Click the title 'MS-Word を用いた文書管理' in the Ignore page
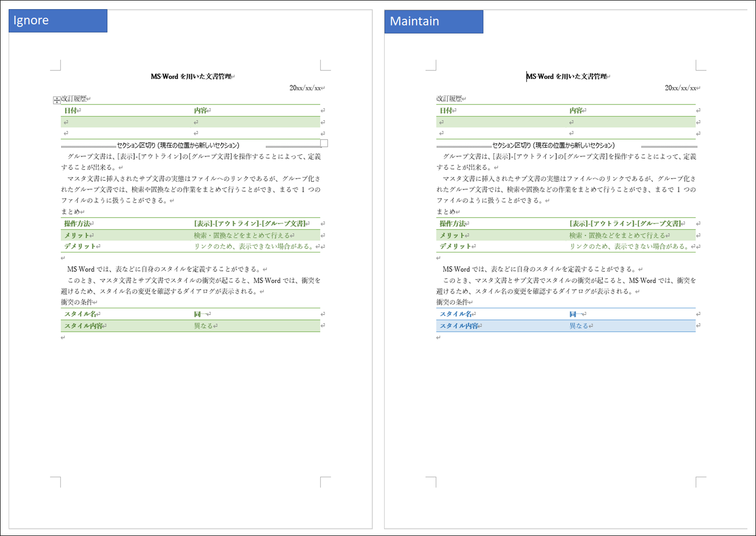This screenshot has width=756, height=536. (x=191, y=77)
